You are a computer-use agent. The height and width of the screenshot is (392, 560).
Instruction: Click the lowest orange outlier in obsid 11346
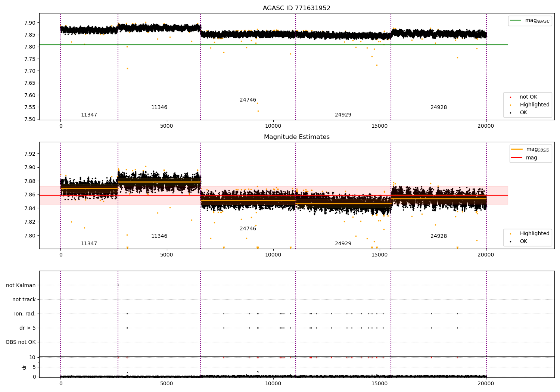tap(127, 68)
